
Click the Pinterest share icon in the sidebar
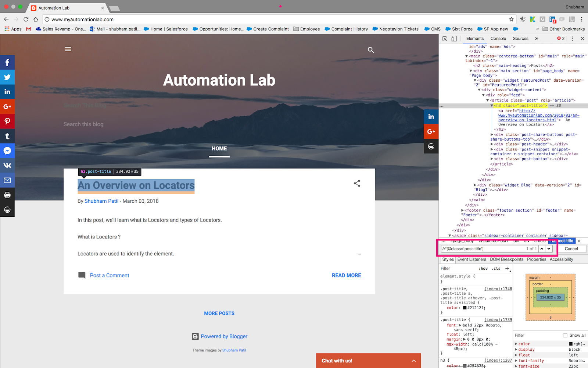click(x=7, y=121)
